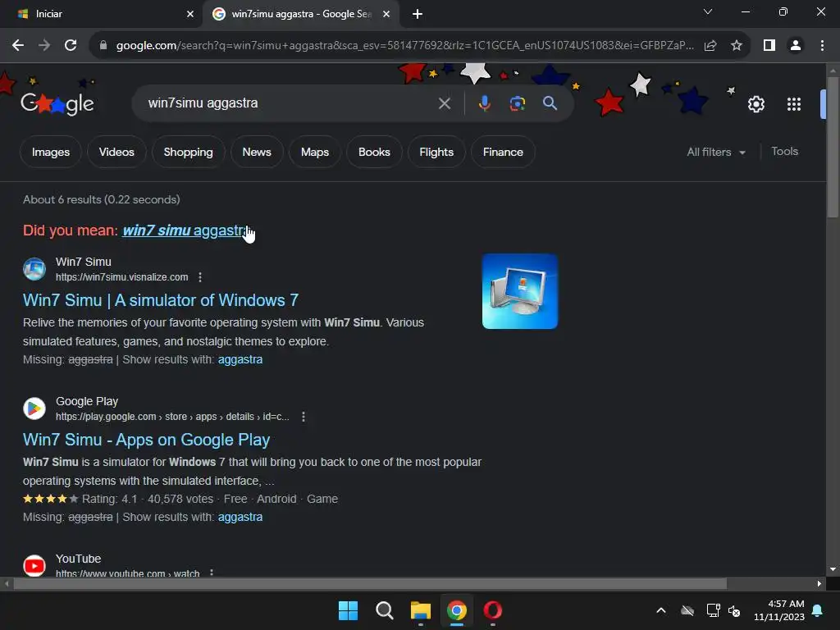Show results with aggastra under Google Play
The width and height of the screenshot is (840, 630).
[x=240, y=517]
